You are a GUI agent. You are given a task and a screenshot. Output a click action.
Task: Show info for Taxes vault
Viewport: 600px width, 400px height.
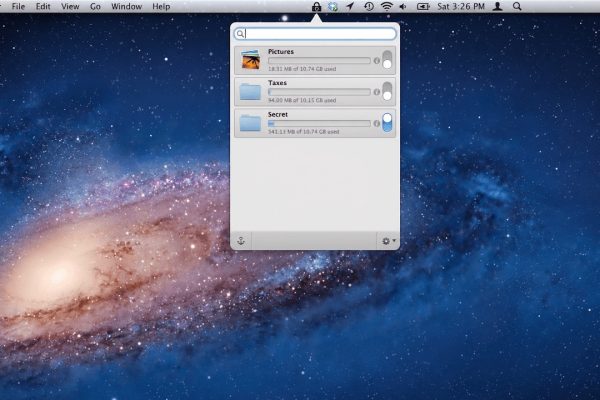pyautogui.click(x=377, y=92)
